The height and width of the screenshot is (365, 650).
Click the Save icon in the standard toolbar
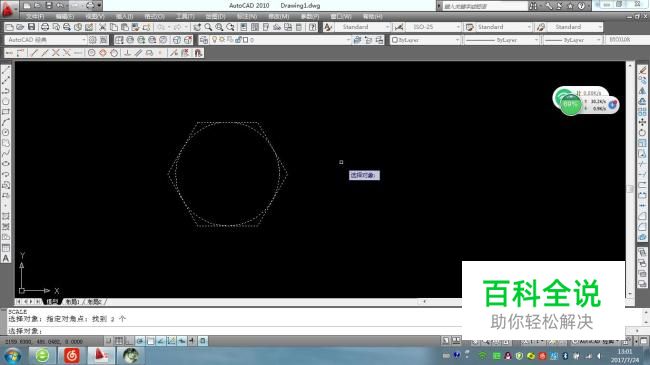tap(32, 27)
